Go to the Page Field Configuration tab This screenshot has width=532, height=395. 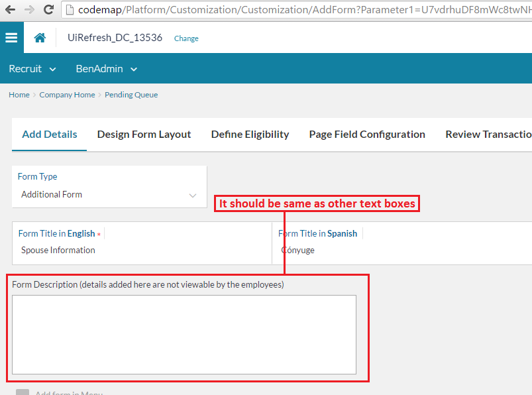[x=367, y=135]
